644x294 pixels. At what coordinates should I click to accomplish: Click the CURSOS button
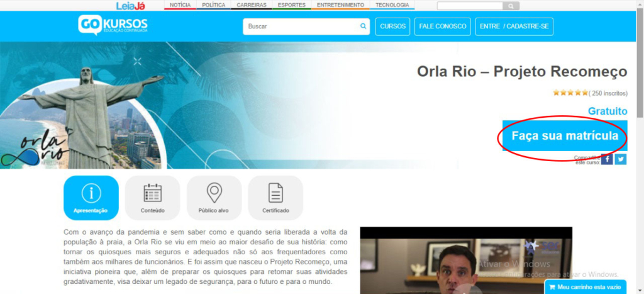click(x=392, y=26)
